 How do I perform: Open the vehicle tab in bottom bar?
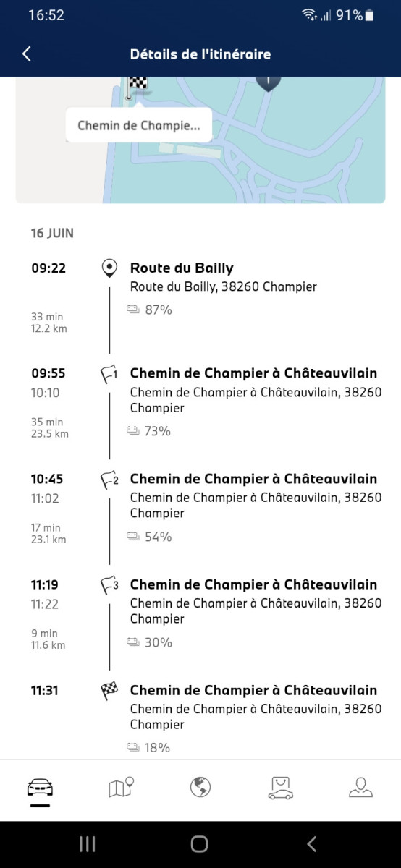pos(40,788)
